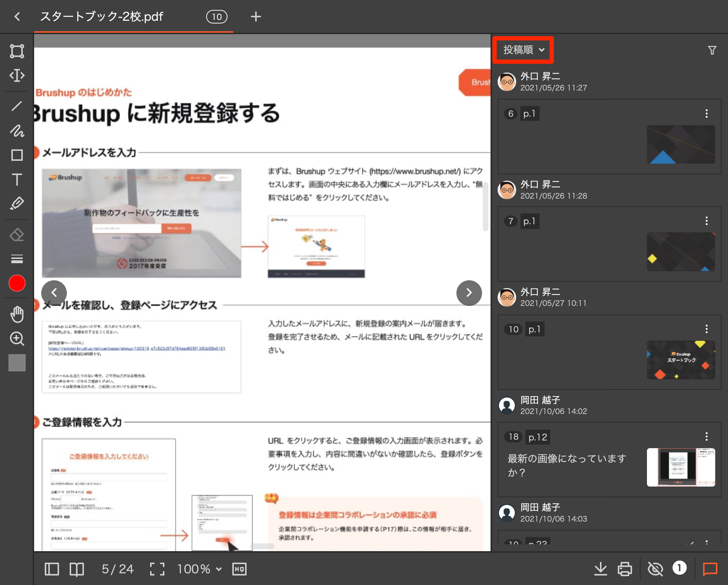
Task: Add a new file with plus icon
Action: [x=256, y=17]
